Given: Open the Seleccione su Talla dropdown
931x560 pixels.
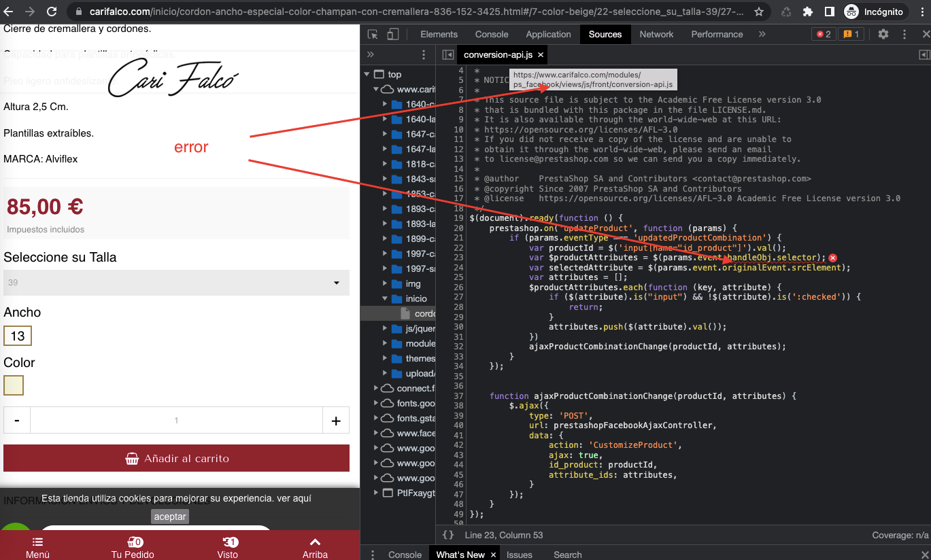Looking at the screenshot, I should tap(176, 283).
